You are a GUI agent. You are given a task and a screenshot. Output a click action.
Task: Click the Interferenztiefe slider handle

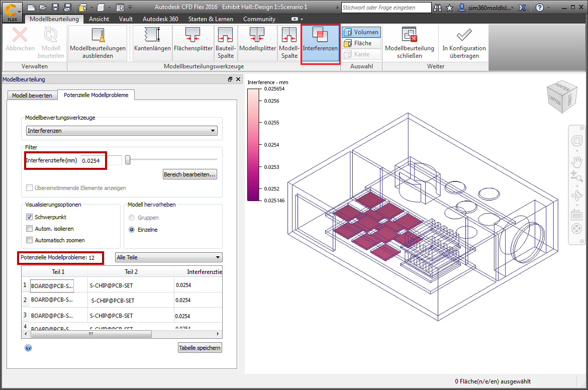[128, 160]
